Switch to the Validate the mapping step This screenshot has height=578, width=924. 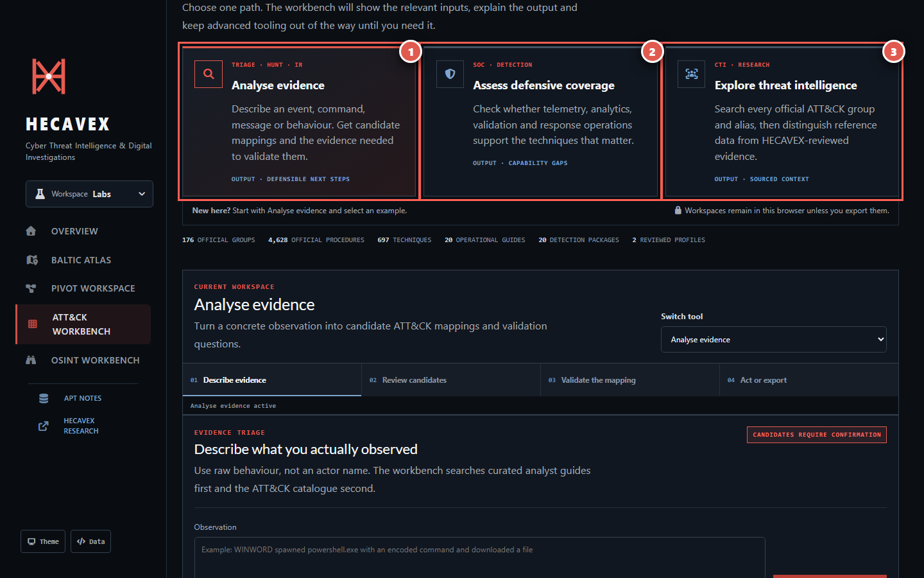point(630,380)
